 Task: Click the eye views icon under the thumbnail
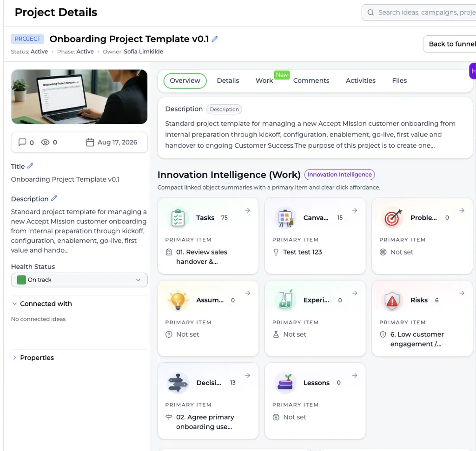pyautogui.click(x=45, y=142)
